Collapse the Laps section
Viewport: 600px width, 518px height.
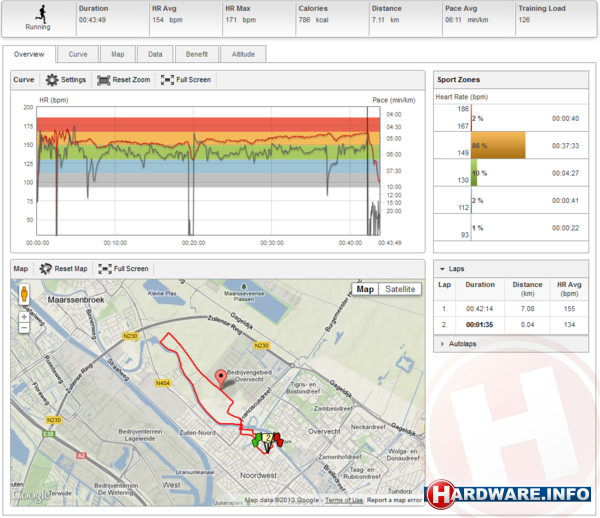443,268
